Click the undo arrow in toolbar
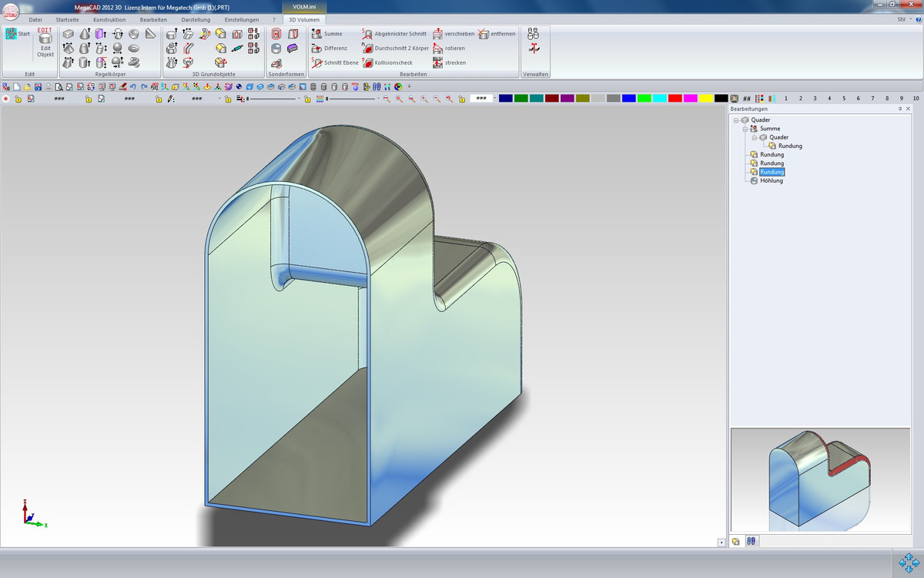 (133, 86)
